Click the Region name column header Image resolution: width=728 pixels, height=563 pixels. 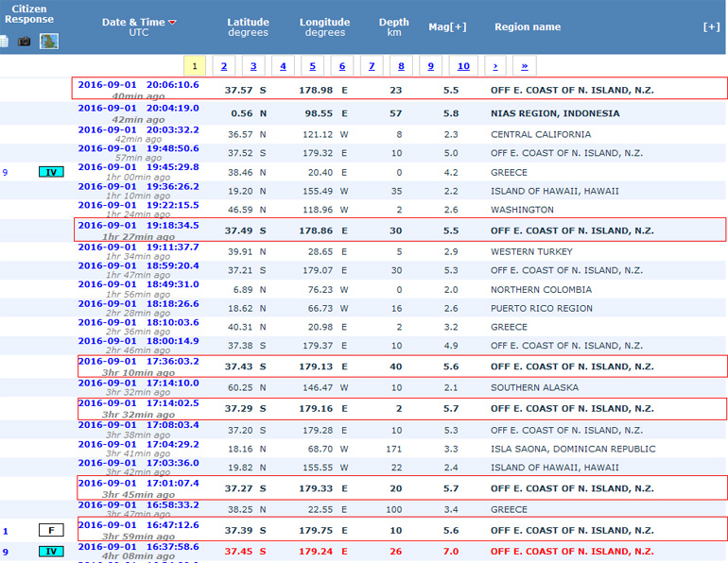[x=528, y=26]
